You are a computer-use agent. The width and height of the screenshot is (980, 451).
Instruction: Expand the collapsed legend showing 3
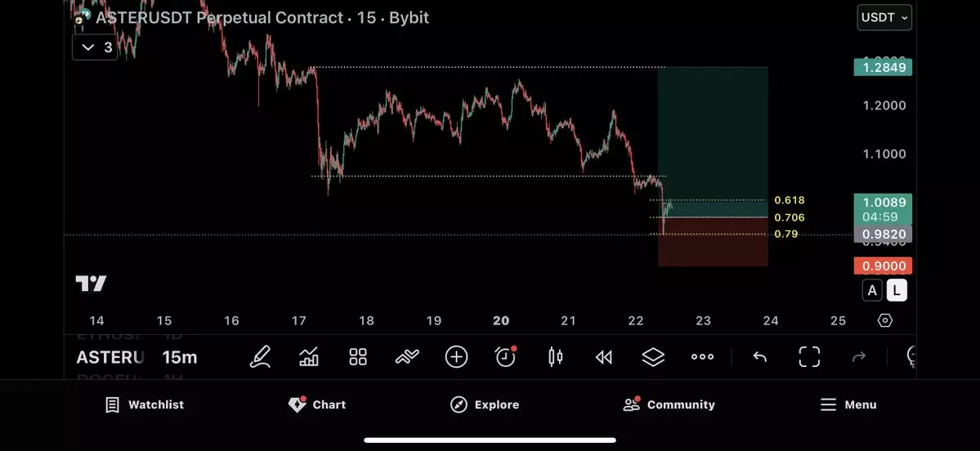point(96,47)
